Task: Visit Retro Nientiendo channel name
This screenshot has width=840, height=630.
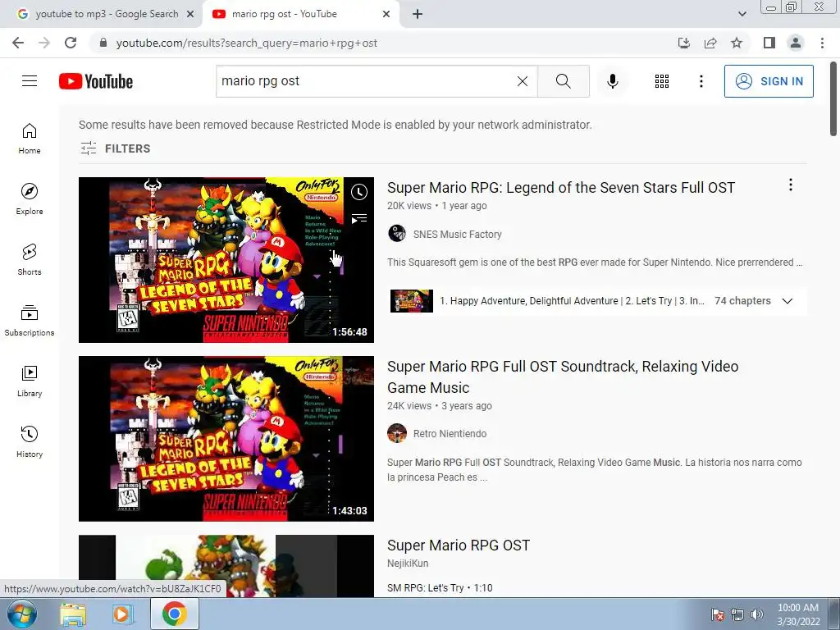Action: (x=450, y=433)
